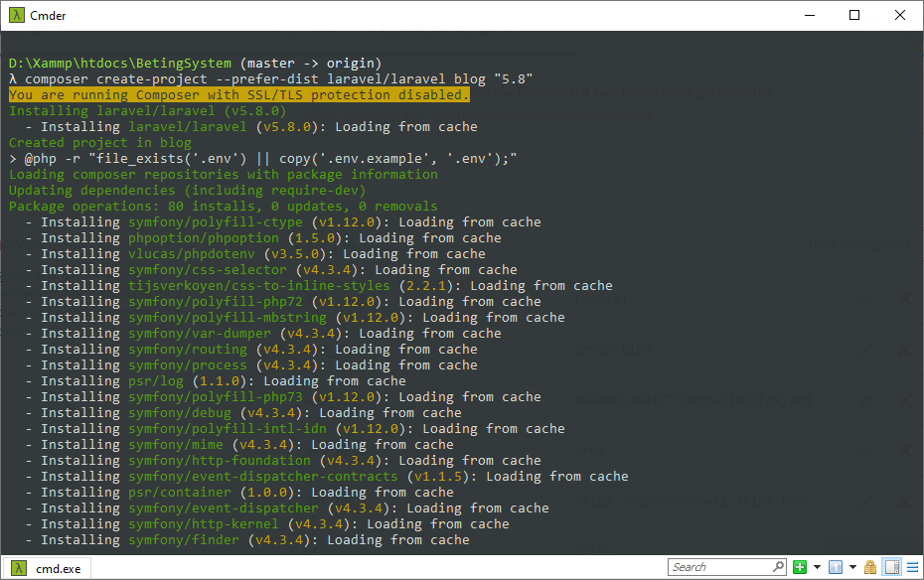Click vlucas/phpdotenv package name

(192, 254)
